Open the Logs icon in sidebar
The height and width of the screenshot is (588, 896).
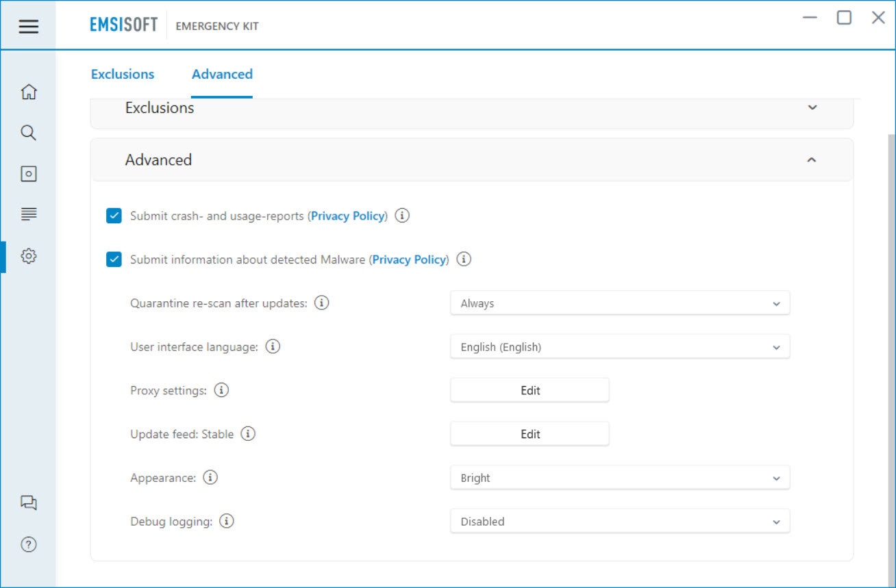pyautogui.click(x=28, y=214)
